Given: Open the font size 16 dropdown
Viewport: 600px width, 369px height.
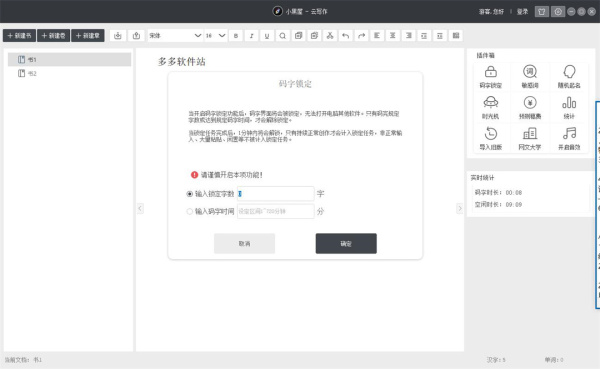Looking at the screenshot, I should (216, 36).
